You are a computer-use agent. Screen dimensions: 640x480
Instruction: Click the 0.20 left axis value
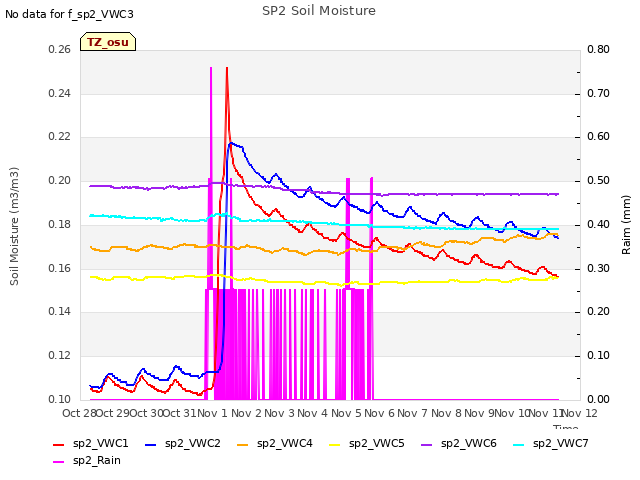60,181
